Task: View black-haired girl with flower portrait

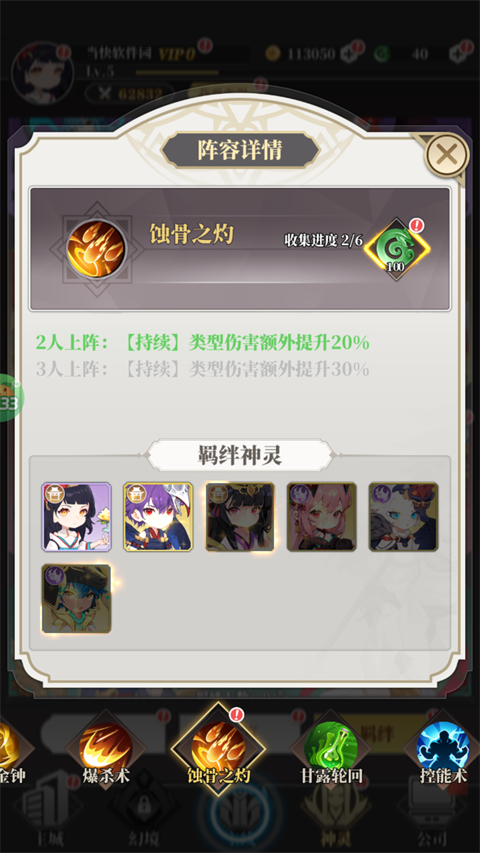Action: [77, 517]
